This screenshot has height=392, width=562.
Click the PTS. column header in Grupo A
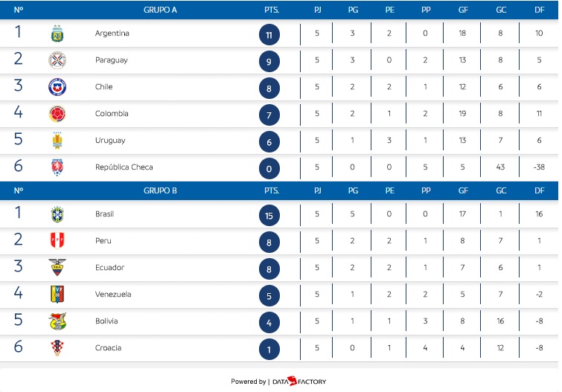pyautogui.click(x=272, y=10)
